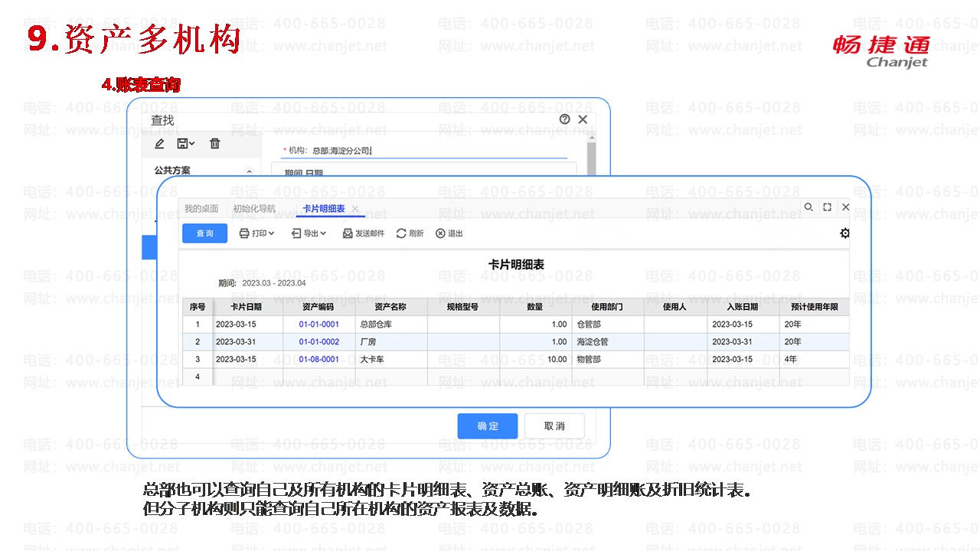Screen dimensions: 980x551
Task: Click the 数量 column header
Action: (535, 307)
